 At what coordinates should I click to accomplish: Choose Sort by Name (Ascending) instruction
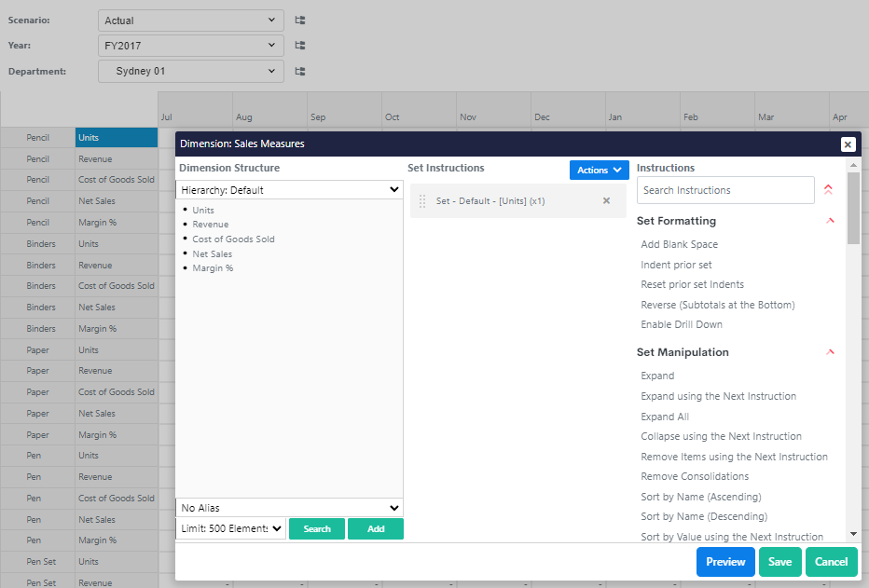tap(700, 497)
